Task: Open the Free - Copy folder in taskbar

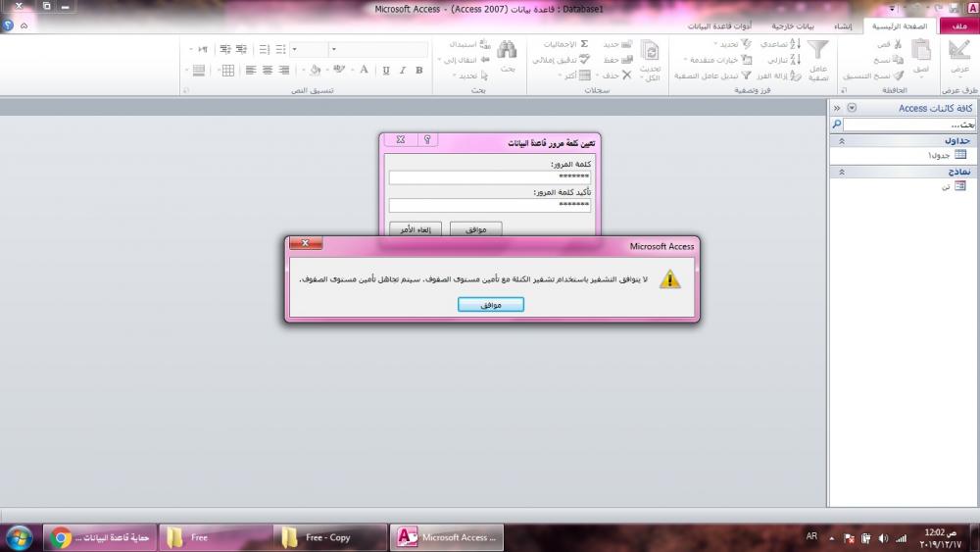Action: (329, 537)
